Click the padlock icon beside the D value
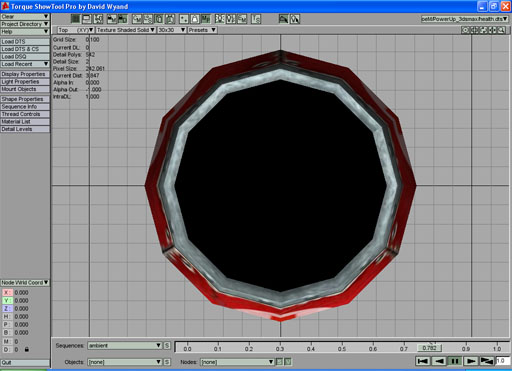Viewport: 512px width, 371px height. point(27,349)
